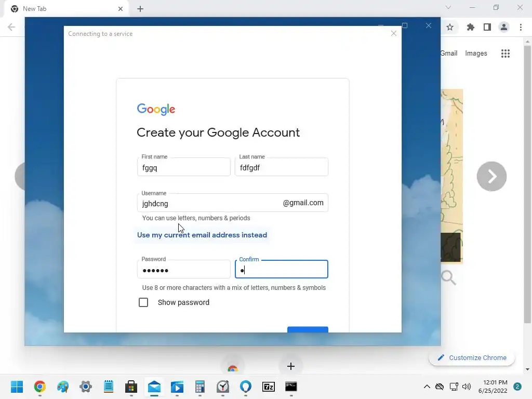The image size is (532, 399).
Task: Open the Windows Start menu
Action: (x=17, y=387)
